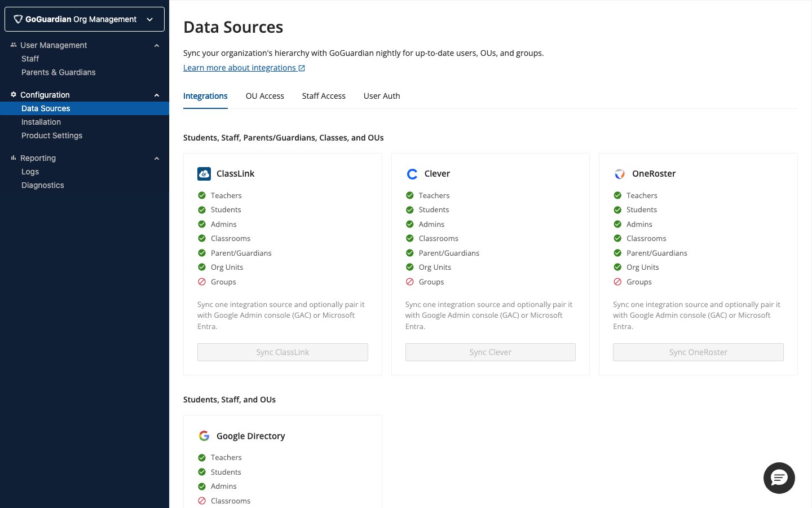Click Google Directory Teachers green check icon
The height and width of the screenshot is (508, 812).
202,457
